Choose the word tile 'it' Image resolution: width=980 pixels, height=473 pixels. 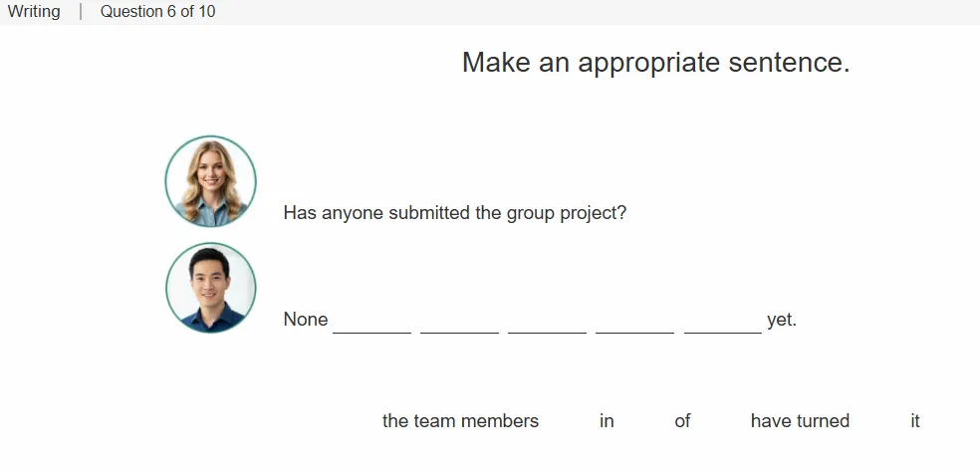(915, 421)
